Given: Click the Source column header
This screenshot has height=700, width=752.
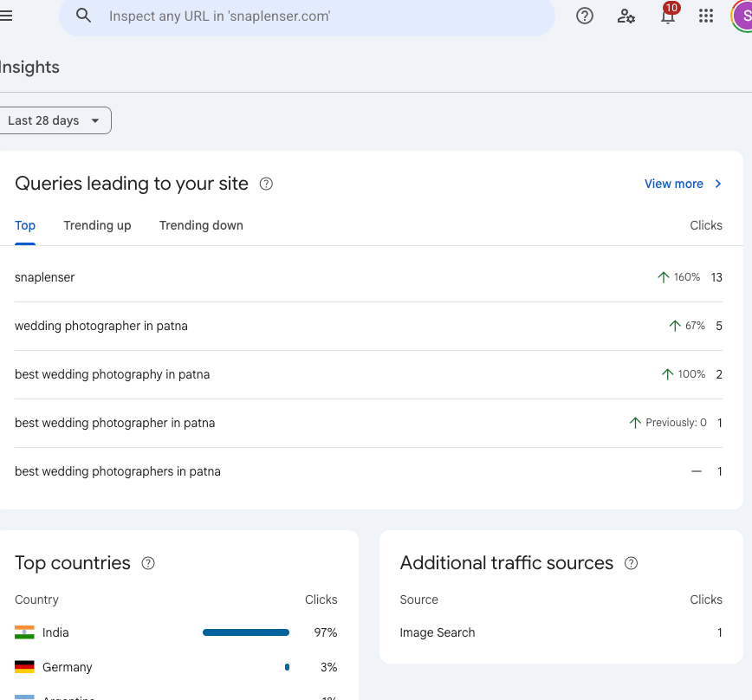Looking at the screenshot, I should tap(419, 600).
